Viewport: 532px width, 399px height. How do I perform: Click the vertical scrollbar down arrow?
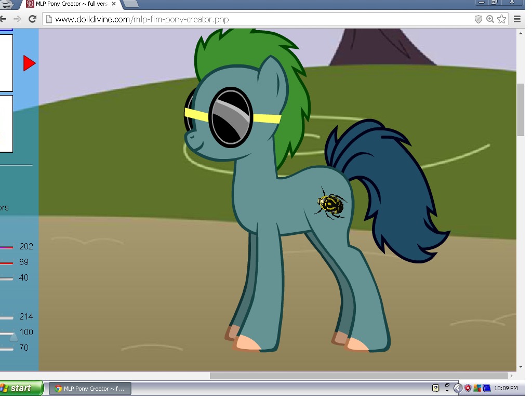pos(521,367)
